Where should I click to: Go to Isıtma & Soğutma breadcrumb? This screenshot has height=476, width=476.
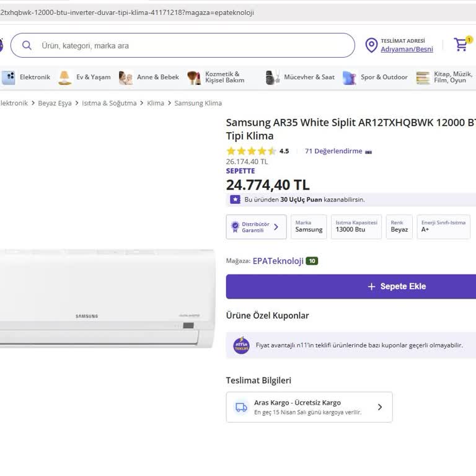[109, 104]
